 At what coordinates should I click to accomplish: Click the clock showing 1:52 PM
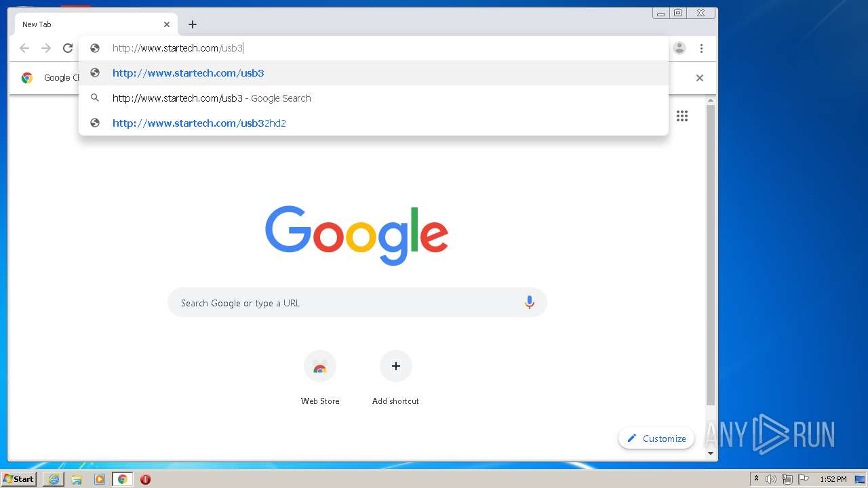pyautogui.click(x=833, y=479)
